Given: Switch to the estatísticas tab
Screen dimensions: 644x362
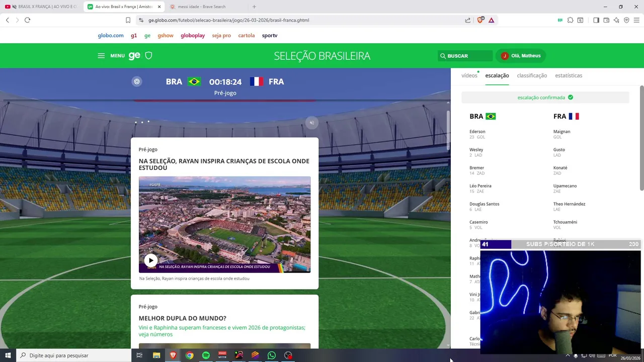Looking at the screenshot, I should (569, 75).
